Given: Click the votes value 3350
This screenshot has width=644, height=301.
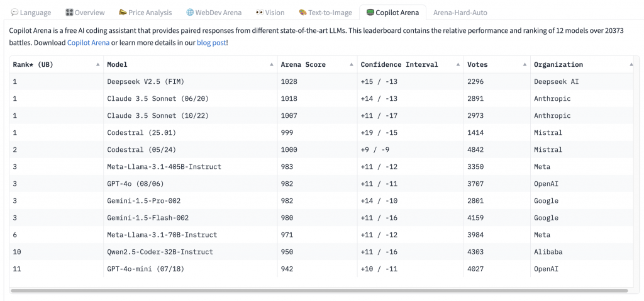Looking at the screenshot, I should coord(475,166).
